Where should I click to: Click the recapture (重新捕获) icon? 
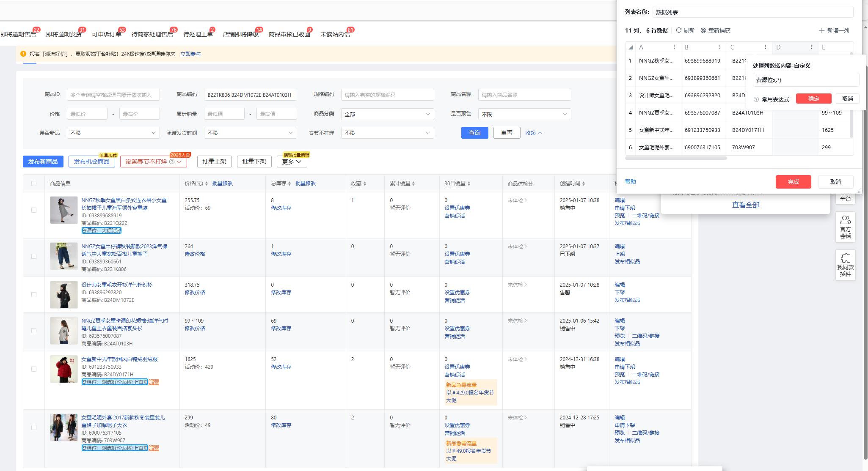pyautogui.click(x=703, y=30)
